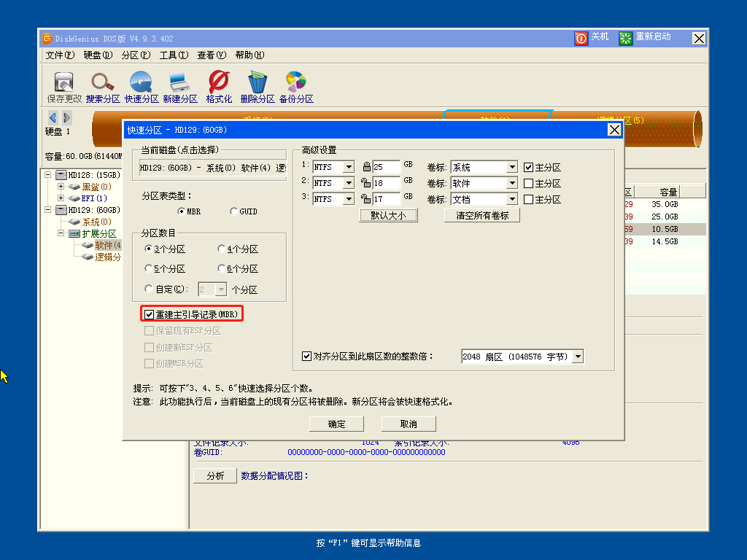
Task: Open the sector alignment 2048 扇区 dropdown
Action: coord(578,357)
